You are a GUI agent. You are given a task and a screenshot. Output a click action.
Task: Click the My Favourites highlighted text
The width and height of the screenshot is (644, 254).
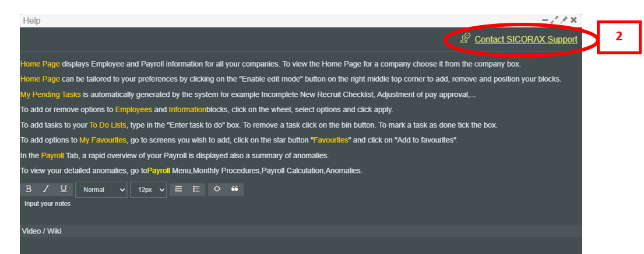pos(103,140)
